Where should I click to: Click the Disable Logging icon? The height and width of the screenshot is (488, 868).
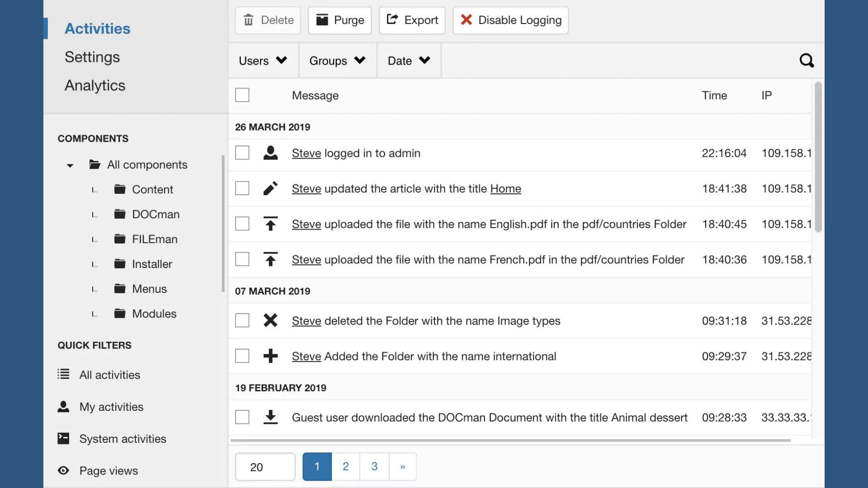(x=466, y=20)
